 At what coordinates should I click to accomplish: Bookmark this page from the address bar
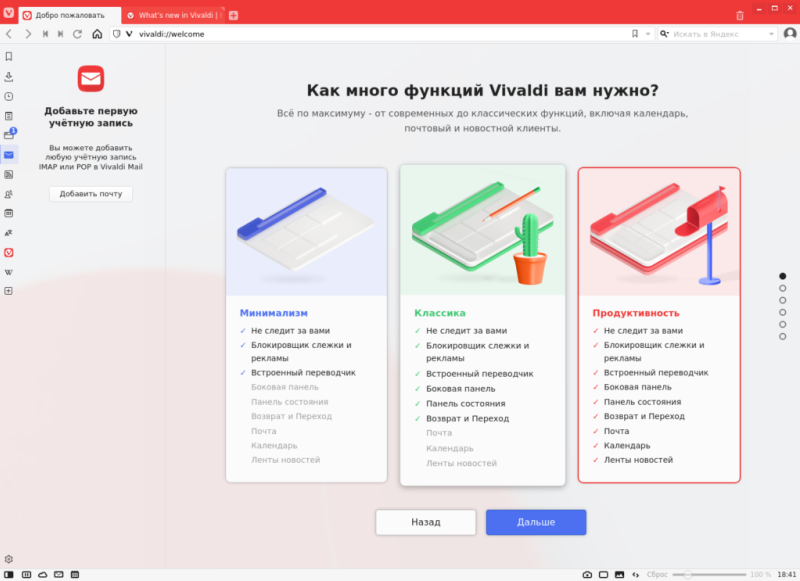(x=635, y=34)
